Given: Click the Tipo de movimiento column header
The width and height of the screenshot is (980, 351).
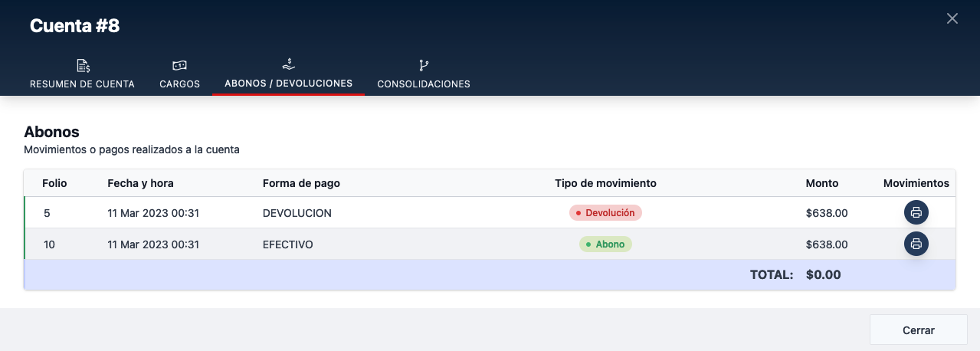Looking at the screenshot, I should pos(605,183).
